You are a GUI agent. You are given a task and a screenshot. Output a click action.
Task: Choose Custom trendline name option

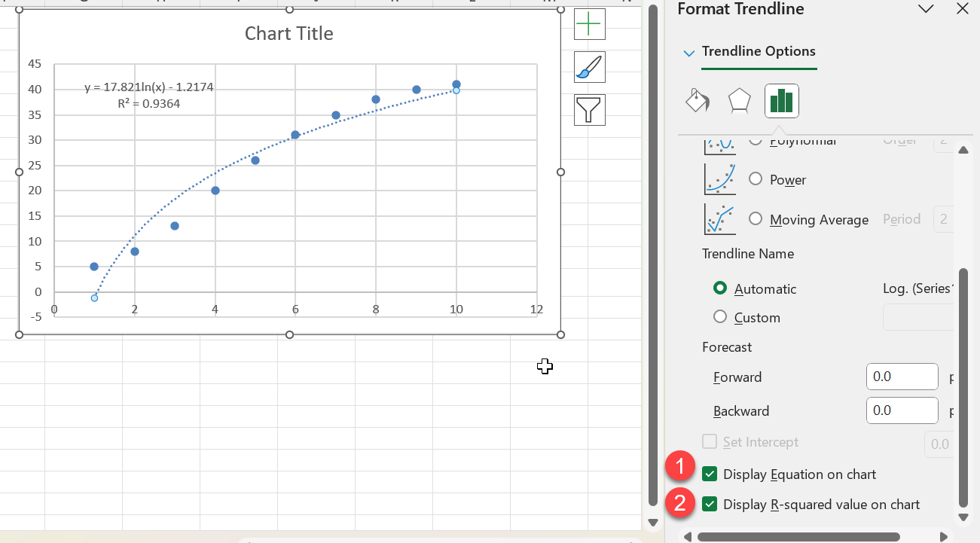pyautogui.click(x=720, y=317)
